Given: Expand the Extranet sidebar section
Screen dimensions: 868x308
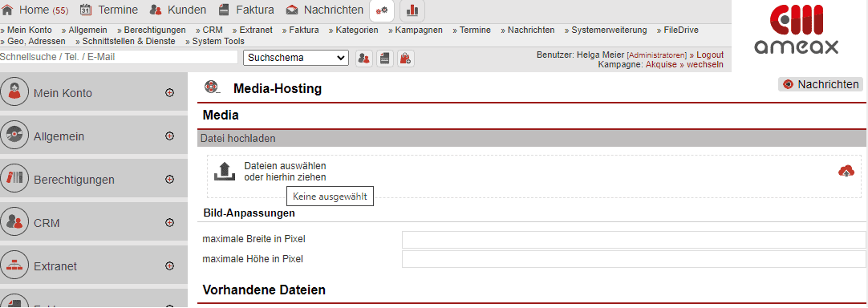Looking at the screenshot, I should tap(170, 266).
